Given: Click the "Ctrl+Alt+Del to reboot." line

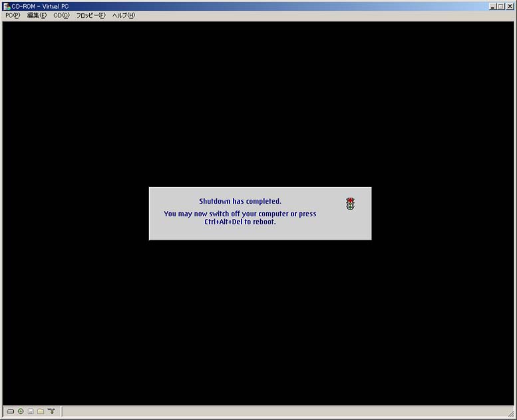Looking at the screenshot, I should [x=240, y=222].
